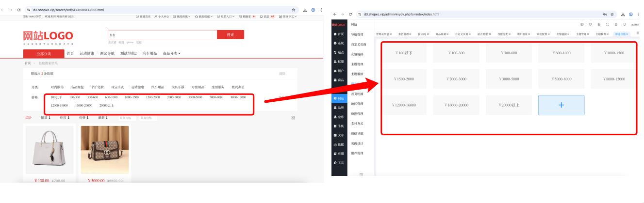This screenshot has width=644, height=203.
Task: Add a new price range with plus card
Action: click(561, 105)
